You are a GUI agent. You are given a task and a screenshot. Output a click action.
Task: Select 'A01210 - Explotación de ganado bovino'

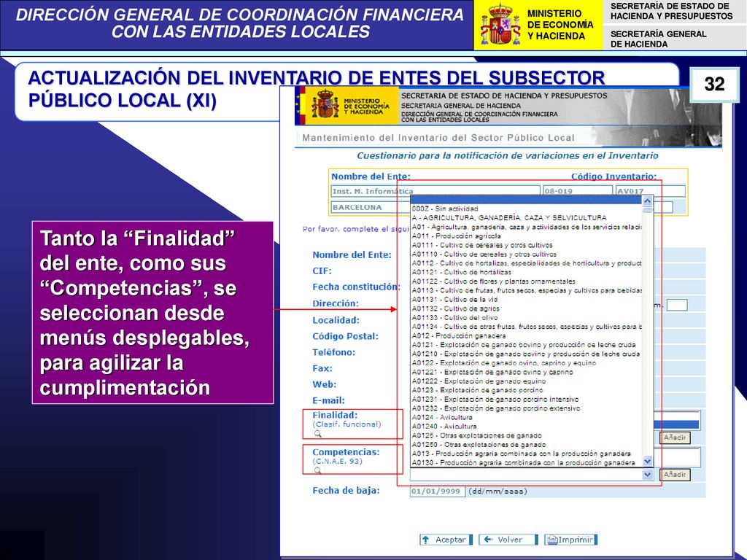527,354
